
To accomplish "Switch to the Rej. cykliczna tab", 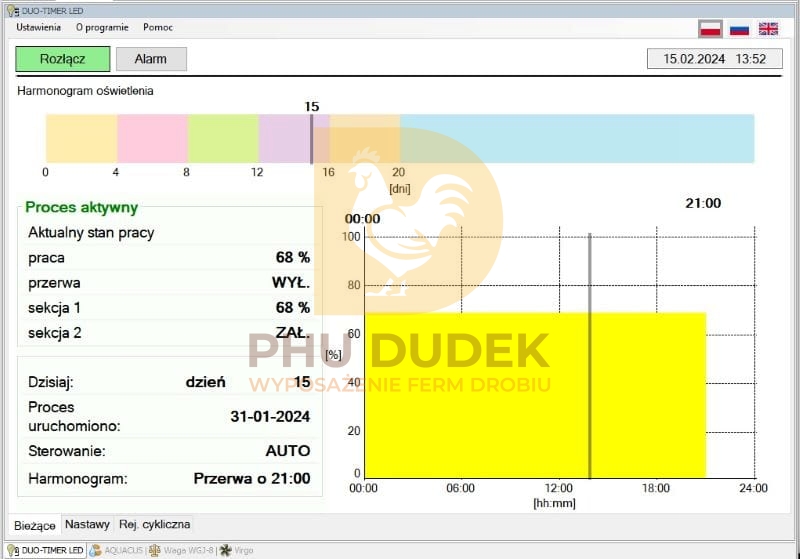I will click(x=154, y=524).
